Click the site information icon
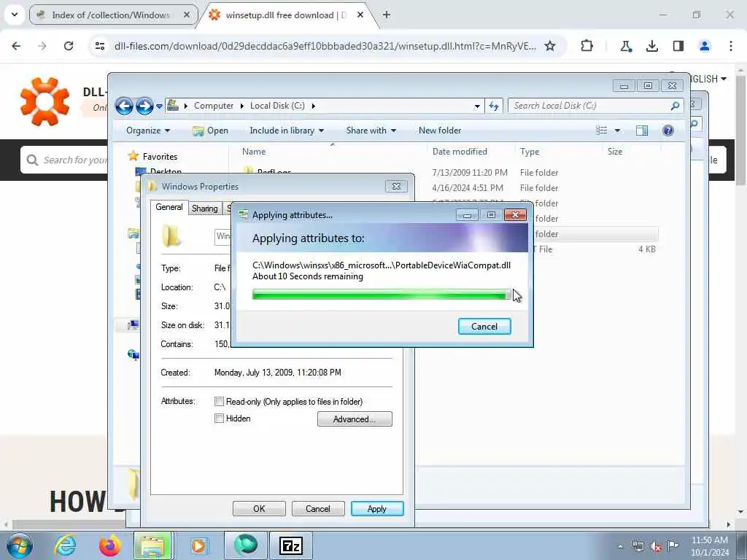This screenshot has width=747, height=560. [100, 46]
